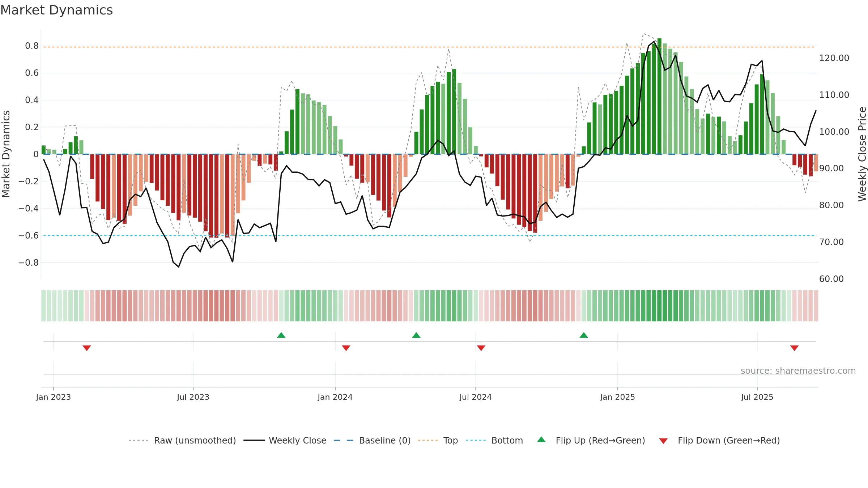This screenshot has width=868, height=488.
Task: Click the Jul 2024 x-axis label
Action: tap(476, 397)
